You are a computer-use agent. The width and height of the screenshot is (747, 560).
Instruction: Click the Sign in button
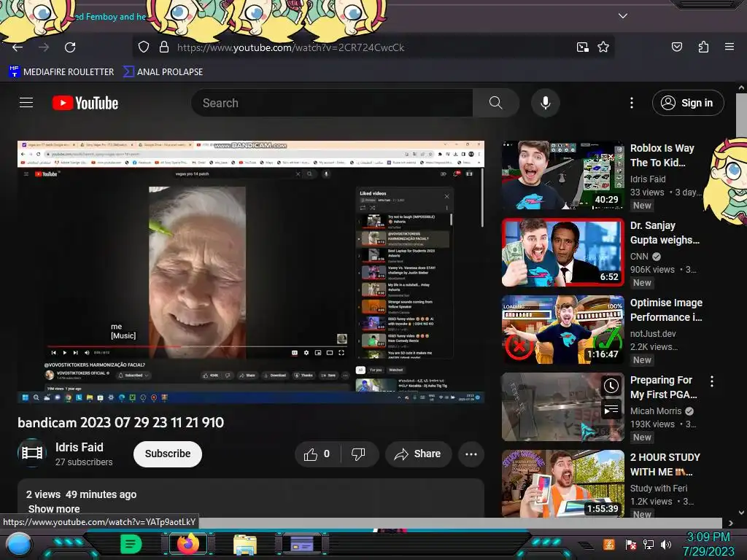pos(688,103)
